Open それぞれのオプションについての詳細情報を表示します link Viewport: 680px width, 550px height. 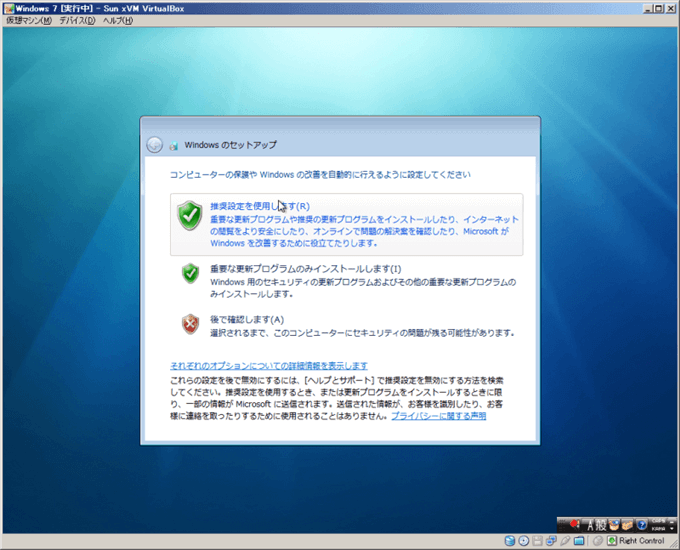pos(269,366)
